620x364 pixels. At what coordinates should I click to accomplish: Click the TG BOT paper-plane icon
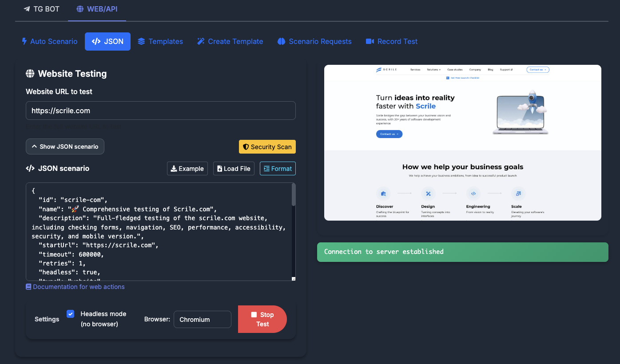(x=28, y=8)
